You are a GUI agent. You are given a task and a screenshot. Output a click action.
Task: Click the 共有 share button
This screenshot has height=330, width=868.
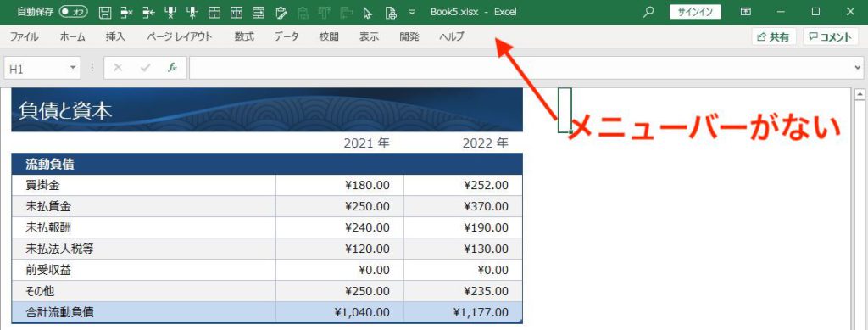point(773,37)
